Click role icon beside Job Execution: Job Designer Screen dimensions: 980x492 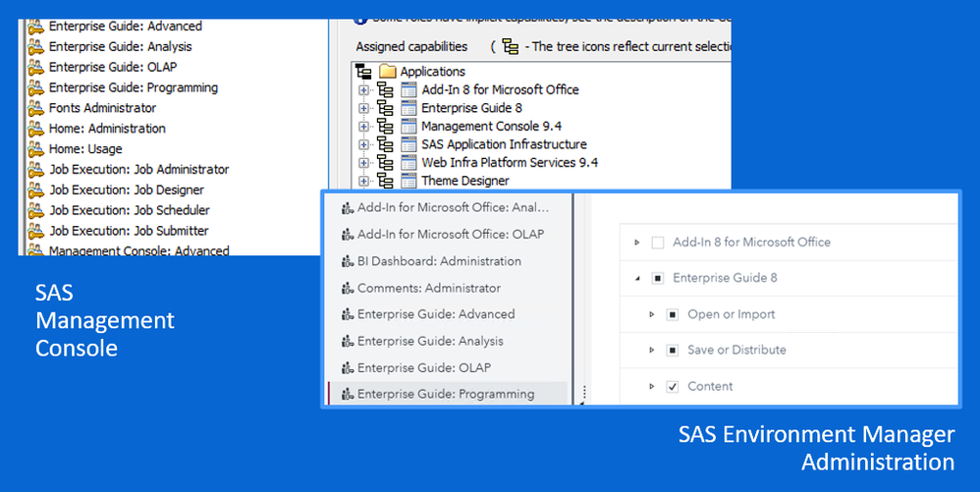coord(35,191)
